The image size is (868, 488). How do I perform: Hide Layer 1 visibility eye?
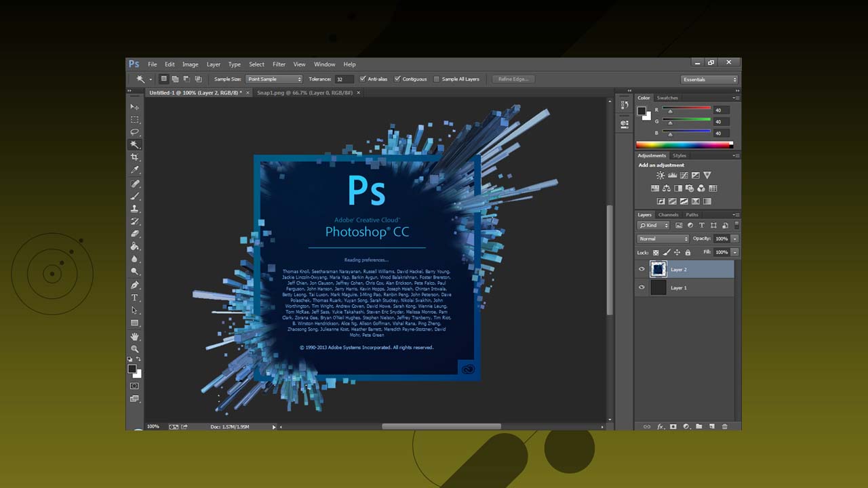point(642,287)
